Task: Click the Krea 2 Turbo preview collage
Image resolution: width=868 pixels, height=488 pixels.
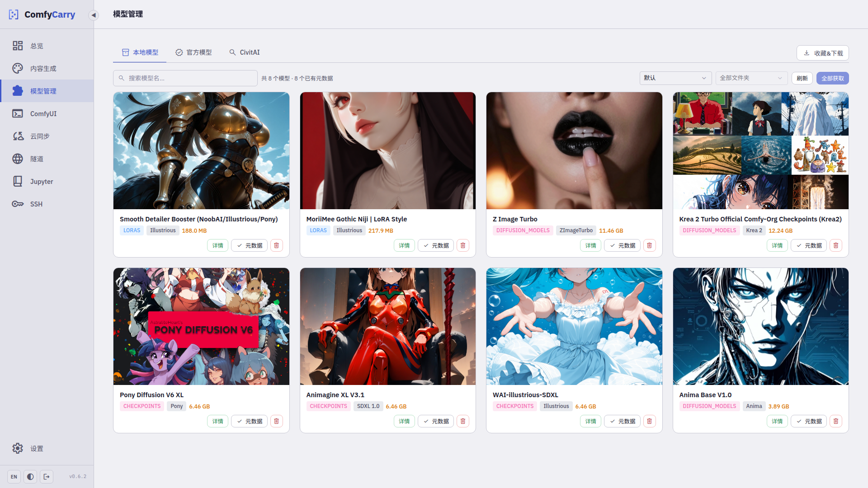Action: click(761, 150)
